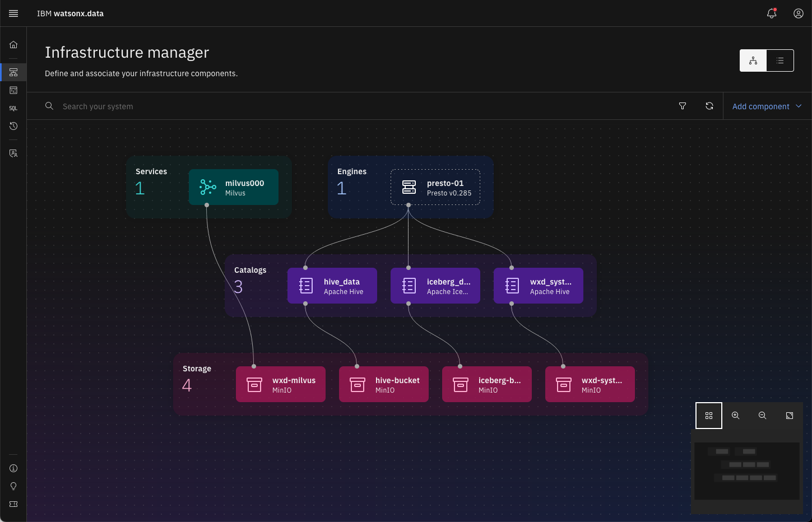Click the Services group label
The height and width of the screenshot is (522, 812).
[x=151, y=171]
